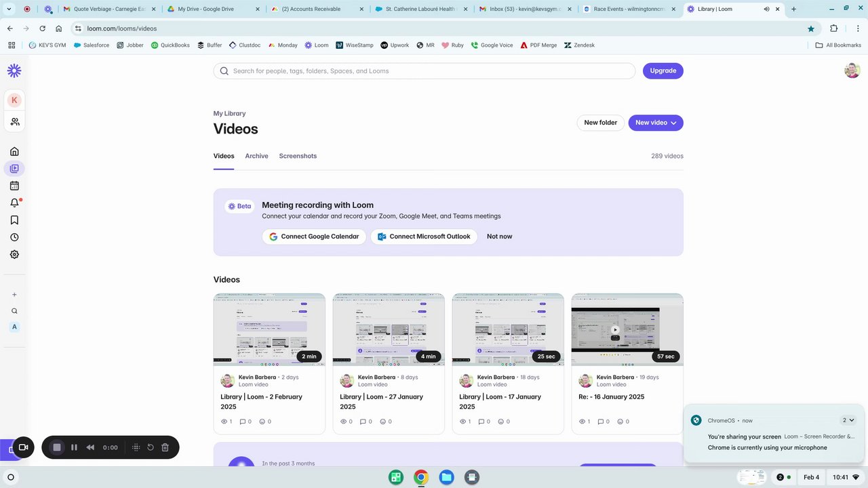Click the My Library breadcrumb link
The image size is (868, 488).
(x=229, y=113)
